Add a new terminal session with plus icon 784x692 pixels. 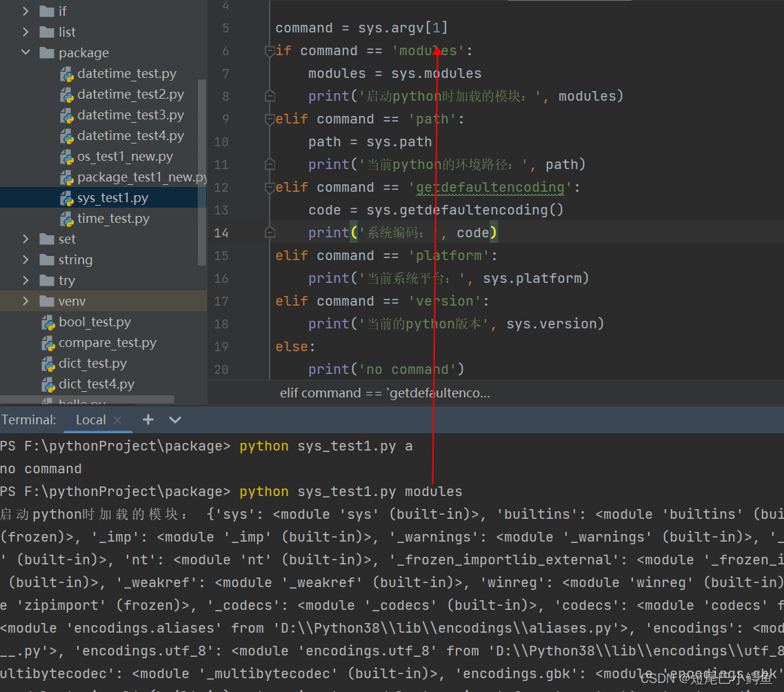click(148, 419)
